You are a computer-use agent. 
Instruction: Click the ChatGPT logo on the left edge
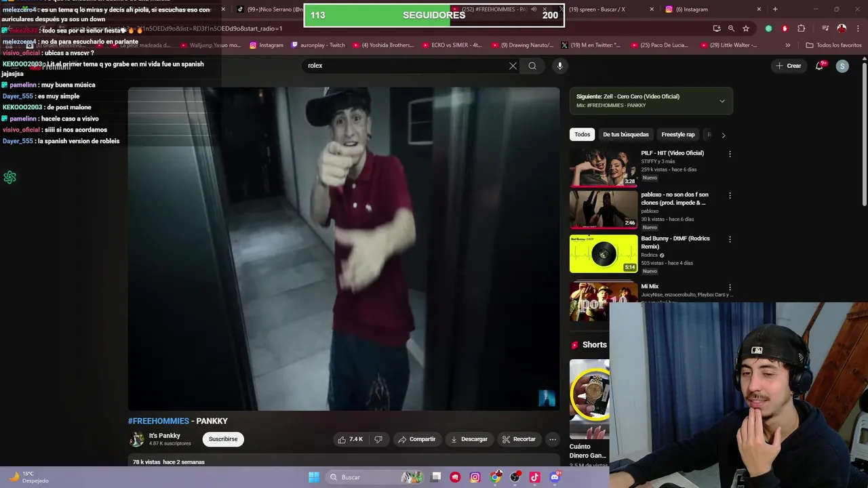(9, 178)
